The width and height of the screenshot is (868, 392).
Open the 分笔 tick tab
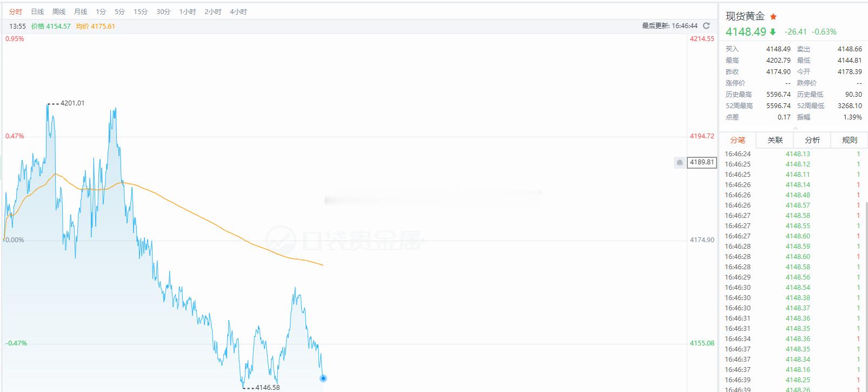(738, 140)
